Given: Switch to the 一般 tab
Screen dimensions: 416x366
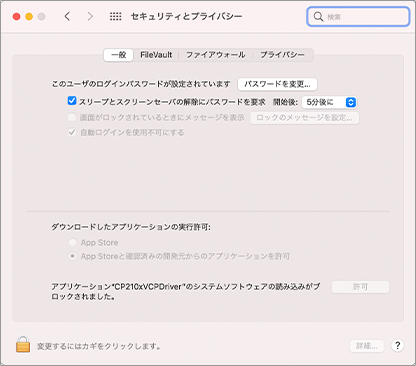Looking at the screenshot, I should click(x=119, y=55).
